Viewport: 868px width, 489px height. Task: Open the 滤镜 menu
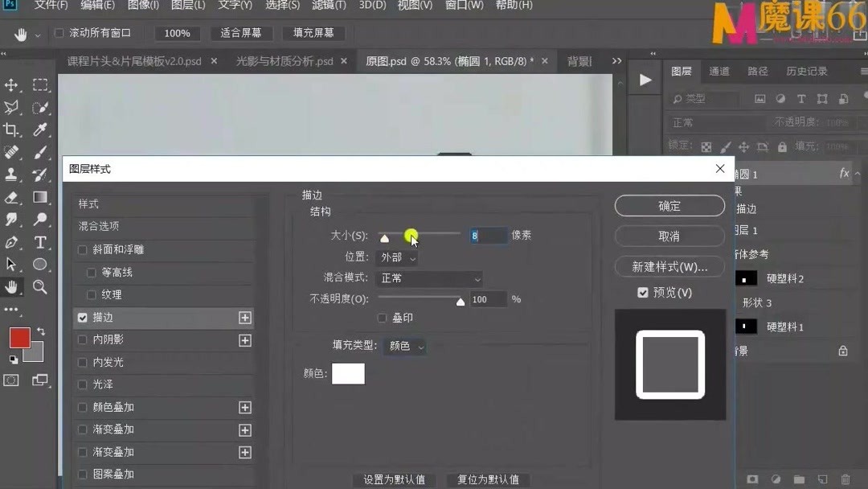tap(329, 6)
